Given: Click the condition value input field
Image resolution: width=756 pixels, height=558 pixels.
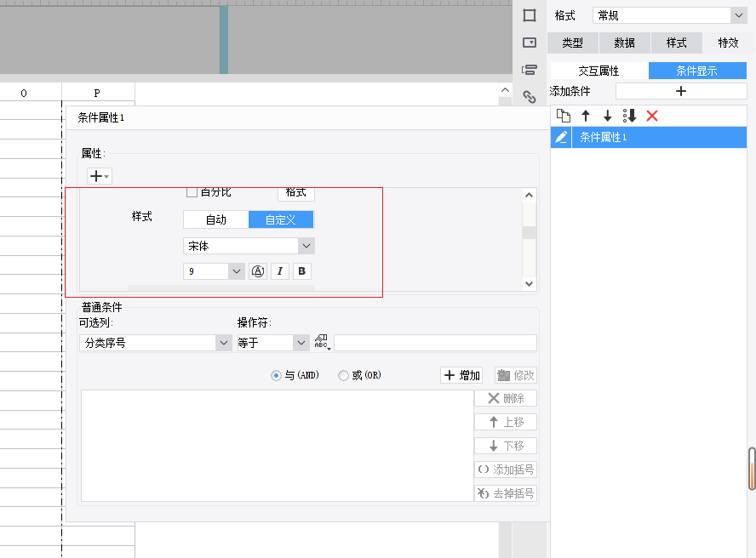Looking at the screenshot, I should 435,343.
